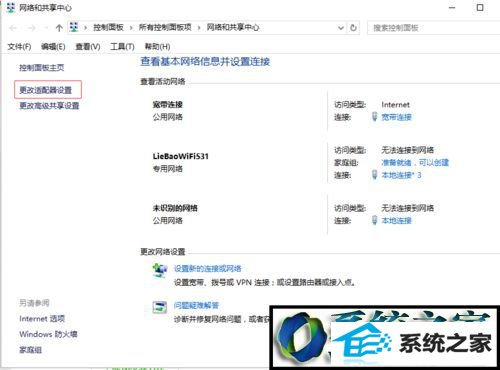Viewport: 500px width, 370px height.
Task: Open the 查看(V) menu
Action: (88, 47)
